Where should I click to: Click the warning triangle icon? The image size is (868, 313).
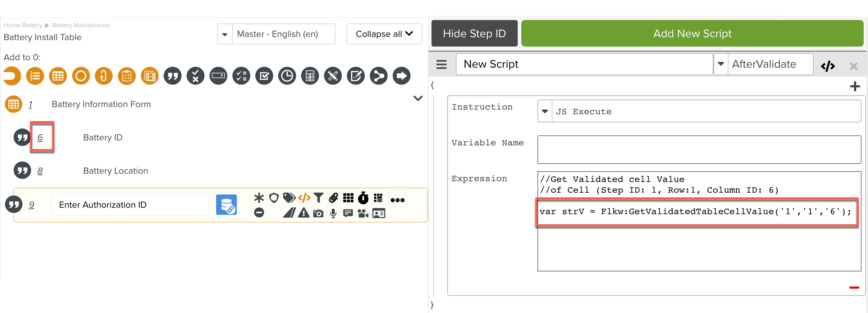pyautogui.click(x=304, y=213)
